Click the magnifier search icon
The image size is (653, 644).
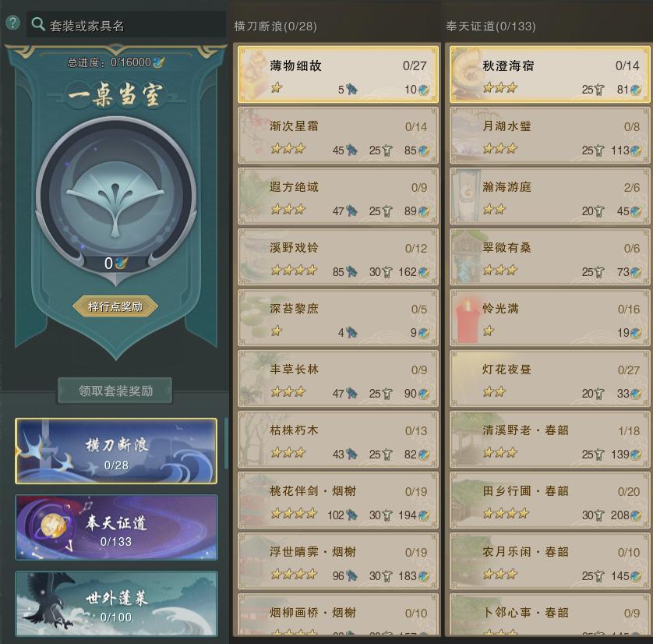pos(38,24)
